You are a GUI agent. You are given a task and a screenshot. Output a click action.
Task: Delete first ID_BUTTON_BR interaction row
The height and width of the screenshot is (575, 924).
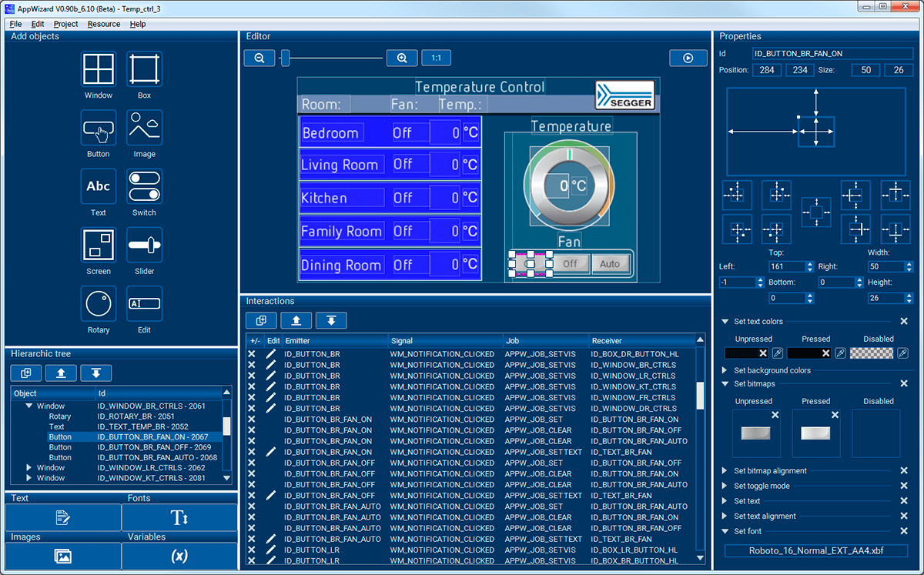[252, 354]
